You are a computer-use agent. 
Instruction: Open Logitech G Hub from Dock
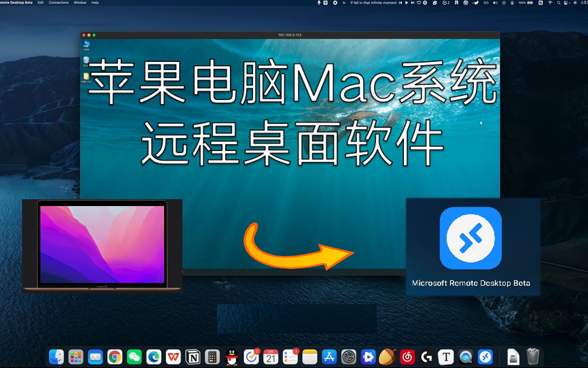pos(427,357)
